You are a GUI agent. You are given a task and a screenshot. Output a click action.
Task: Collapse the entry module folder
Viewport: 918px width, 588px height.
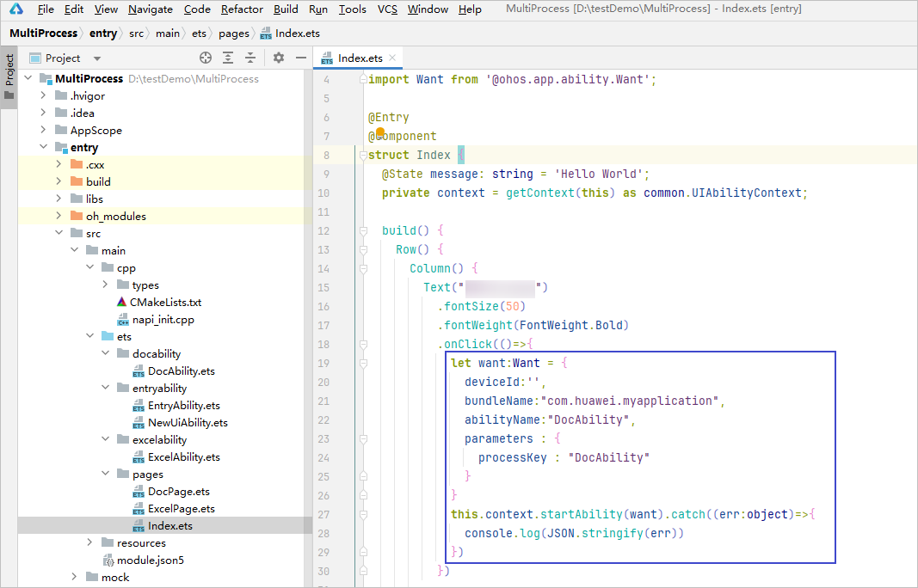pyautogui.click(x=44, y=148)
